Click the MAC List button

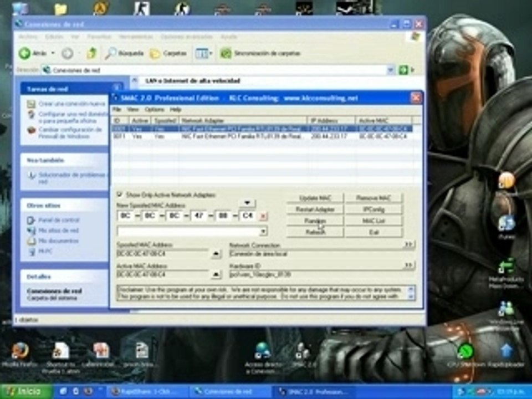coord(374,221)
